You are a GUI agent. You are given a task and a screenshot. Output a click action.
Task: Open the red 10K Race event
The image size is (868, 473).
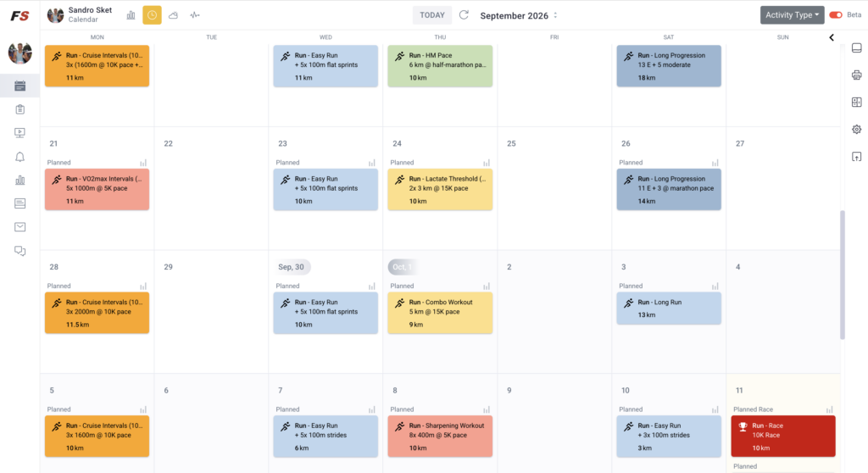[x=782, y=437]
